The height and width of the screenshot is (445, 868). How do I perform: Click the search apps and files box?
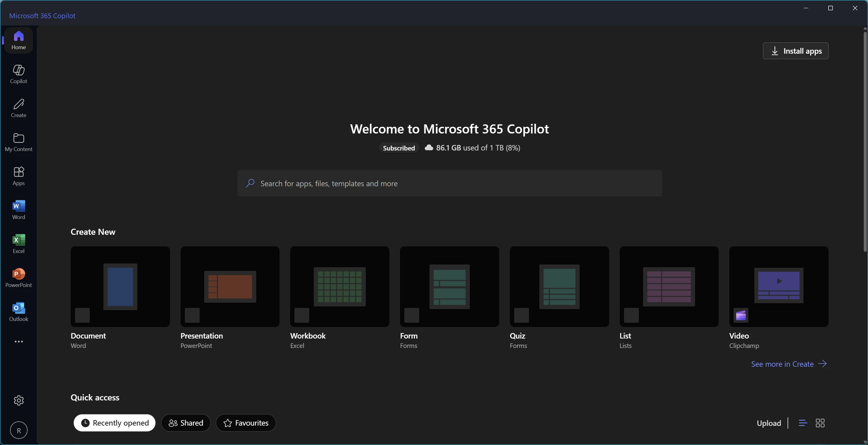pos(449,183)
